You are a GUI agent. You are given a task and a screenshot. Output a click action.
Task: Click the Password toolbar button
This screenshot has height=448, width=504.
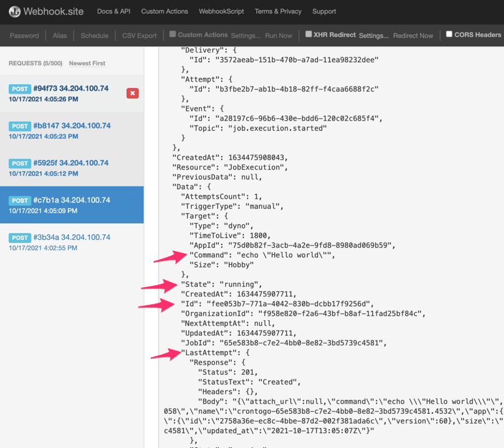(24, 35)
